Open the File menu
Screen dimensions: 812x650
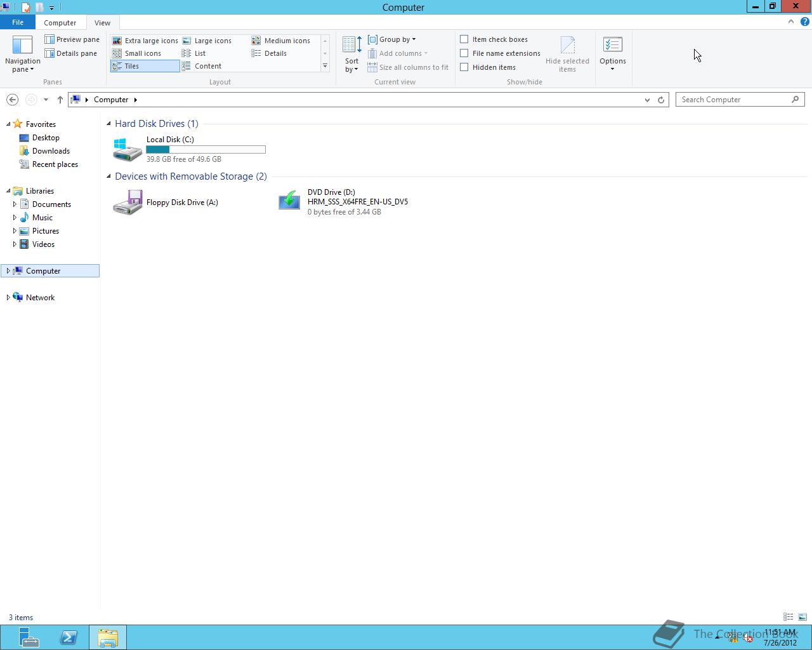pos(18,22)
